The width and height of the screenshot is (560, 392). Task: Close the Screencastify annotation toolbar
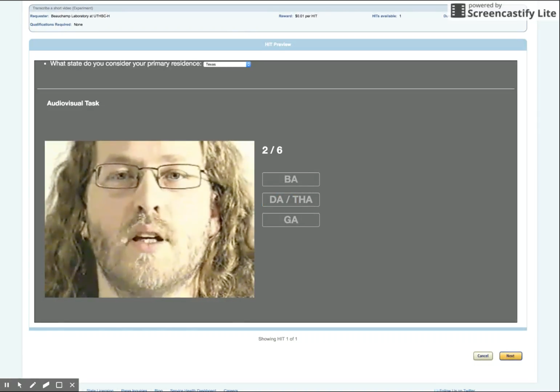[72, 385]
